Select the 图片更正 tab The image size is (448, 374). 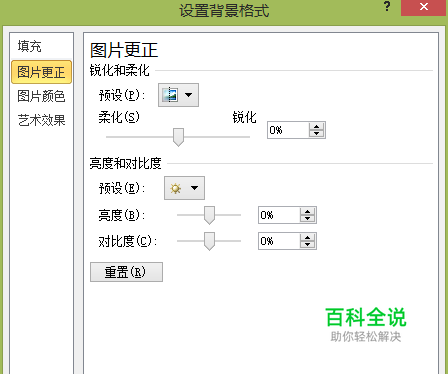coord(41,72)
